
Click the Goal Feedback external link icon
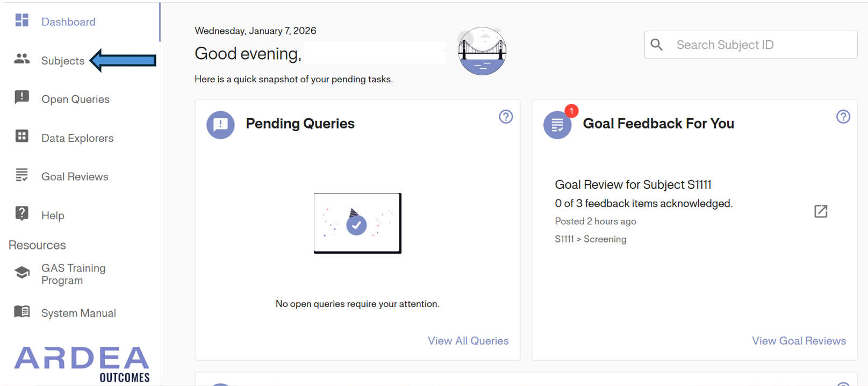point(821,211)
